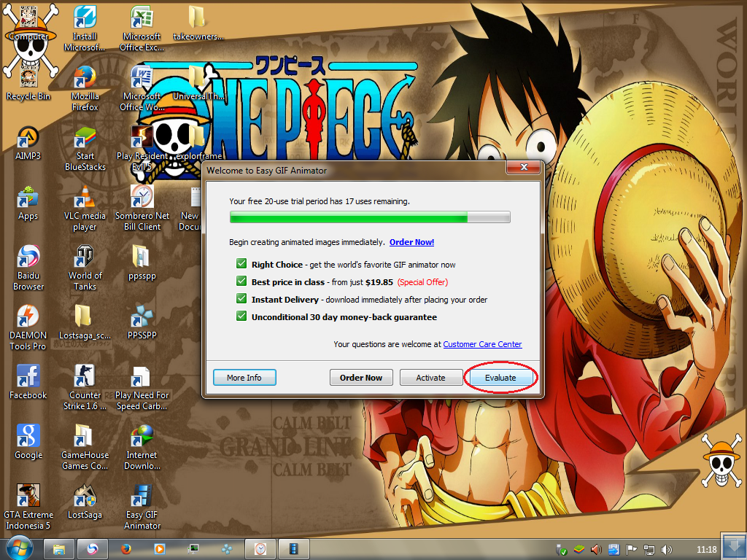Select the AIMP3 desktop shortcut
This screenshot has height=560, width=747.
tap(28, 144)
